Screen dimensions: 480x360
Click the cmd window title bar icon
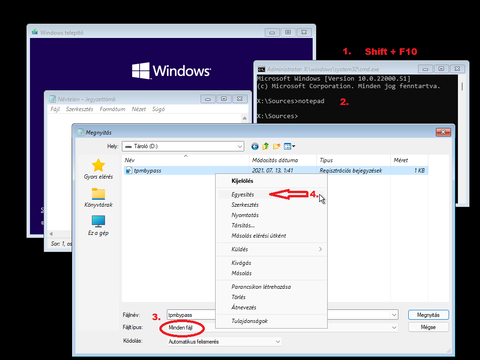pos(261,69)
